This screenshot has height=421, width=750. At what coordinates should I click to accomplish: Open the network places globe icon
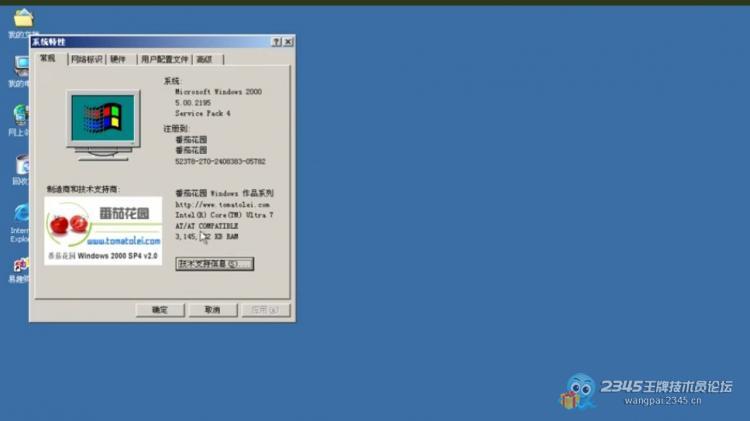pyautogui.click(x=21, y=116)
